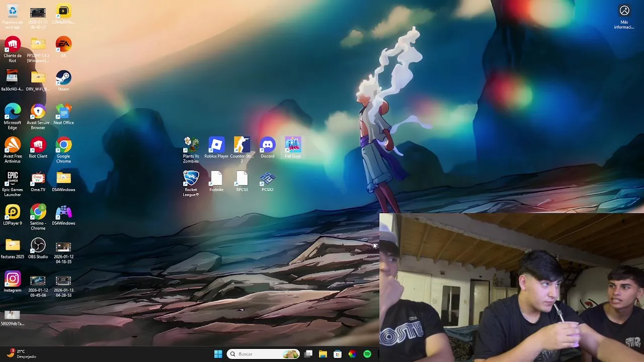Launch the Fall Guys shortcut
Image resolution: width=644 pixels, height=362 pixels.
pos(293,148)
